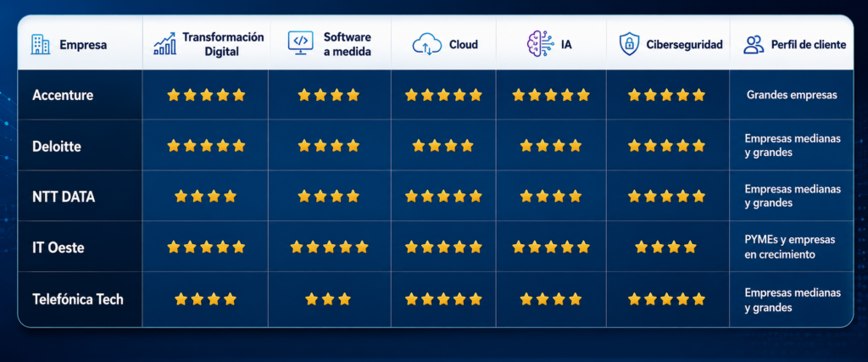
Task: Select the Empresa column header text
Action: tap(83, 45)
